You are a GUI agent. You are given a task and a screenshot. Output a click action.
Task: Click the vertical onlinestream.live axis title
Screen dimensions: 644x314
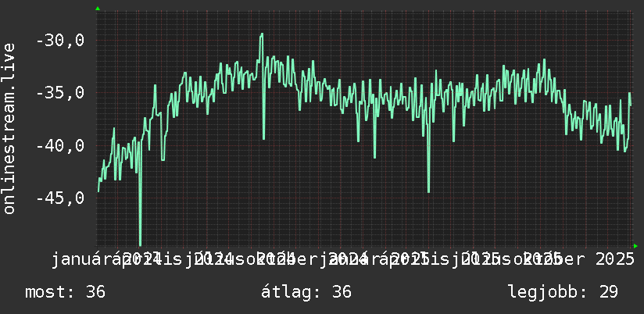[x=9, y=128]
